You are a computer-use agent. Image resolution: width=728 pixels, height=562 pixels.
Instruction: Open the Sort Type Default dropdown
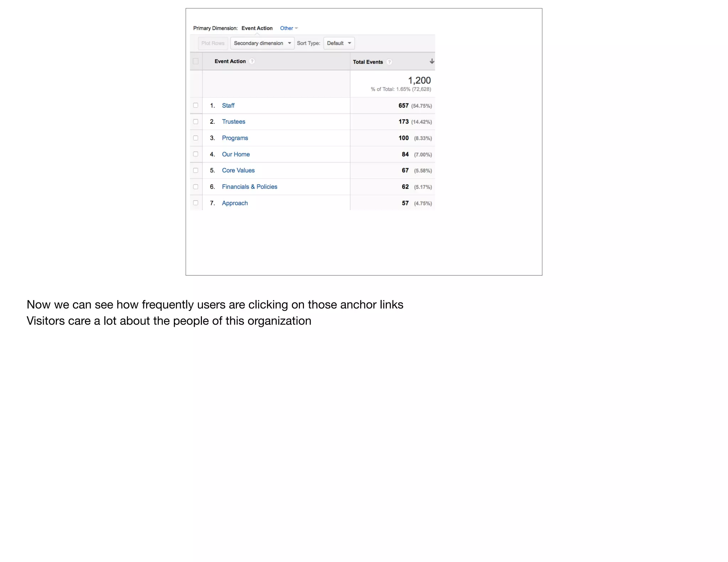tap(339, 43)
